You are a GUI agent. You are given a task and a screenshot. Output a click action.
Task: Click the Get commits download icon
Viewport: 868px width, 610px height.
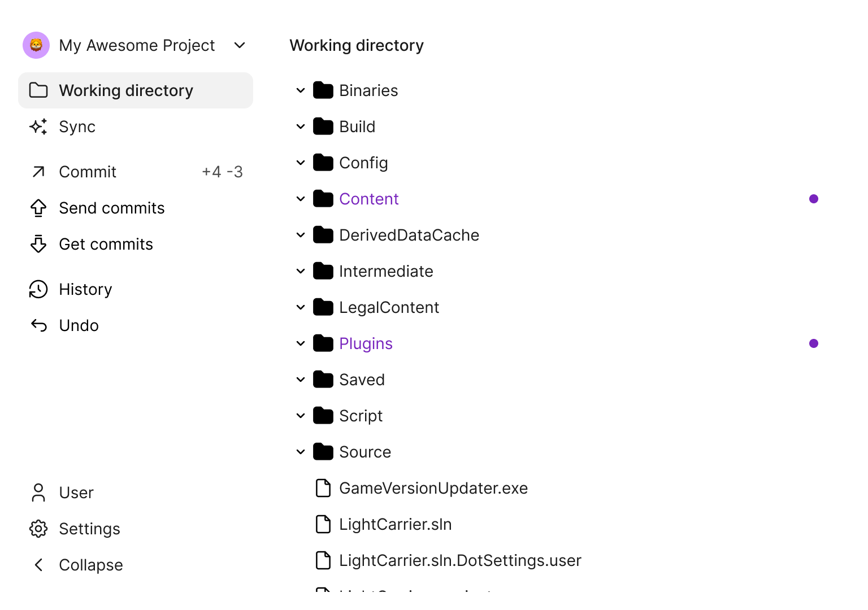pyautogui.click(x=38, y=244)
